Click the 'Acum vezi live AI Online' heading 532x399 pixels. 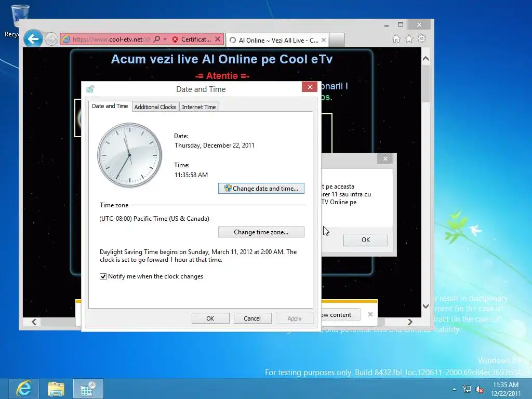[221, 59]
